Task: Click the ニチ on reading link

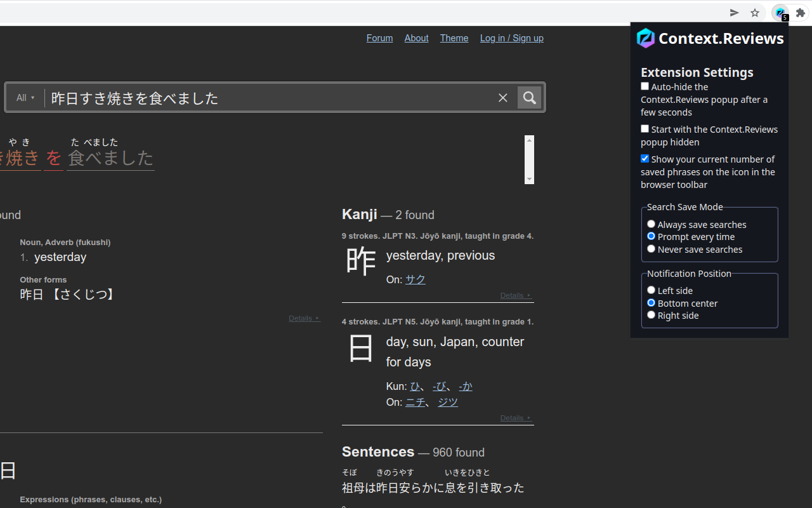Action: [416, 402]
